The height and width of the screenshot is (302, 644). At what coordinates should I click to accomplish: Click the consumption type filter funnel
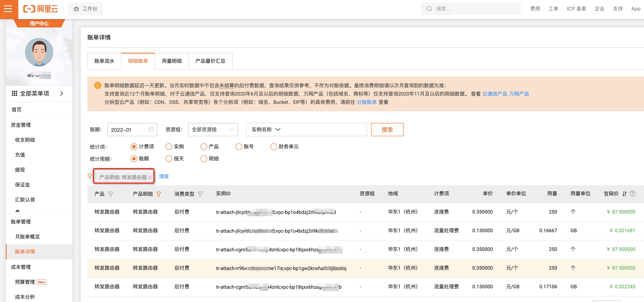(200, 194)
